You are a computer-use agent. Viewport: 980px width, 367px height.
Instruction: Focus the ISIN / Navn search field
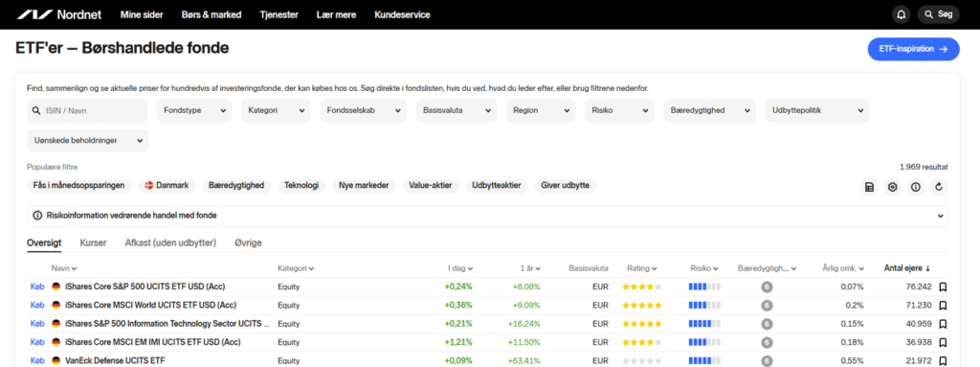coord(87,110)
